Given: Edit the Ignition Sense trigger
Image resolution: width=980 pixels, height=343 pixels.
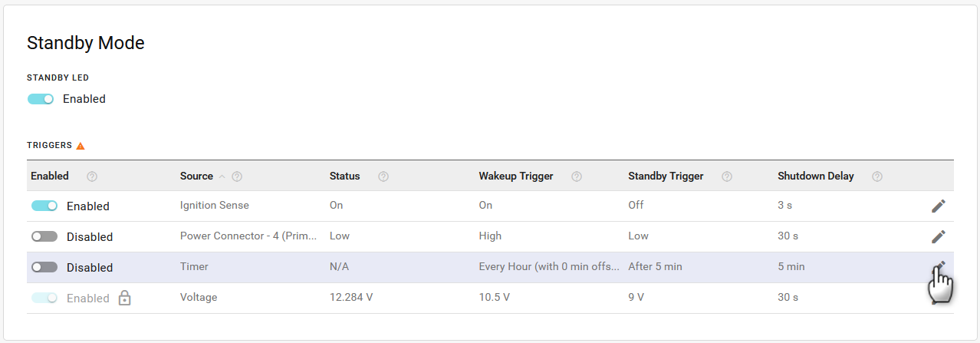Looking at the screenshot, I should pos(939,206).
